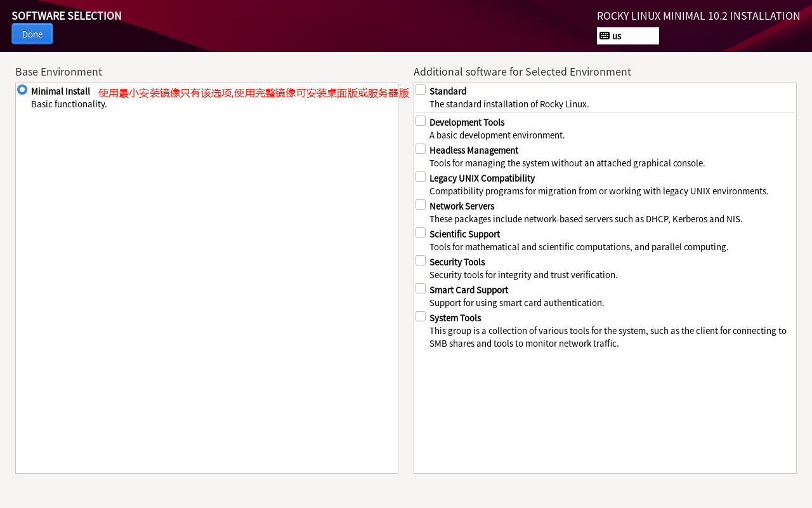Tick the System Tools checkbox
This screenshot has width=812, height=508.
421,316
